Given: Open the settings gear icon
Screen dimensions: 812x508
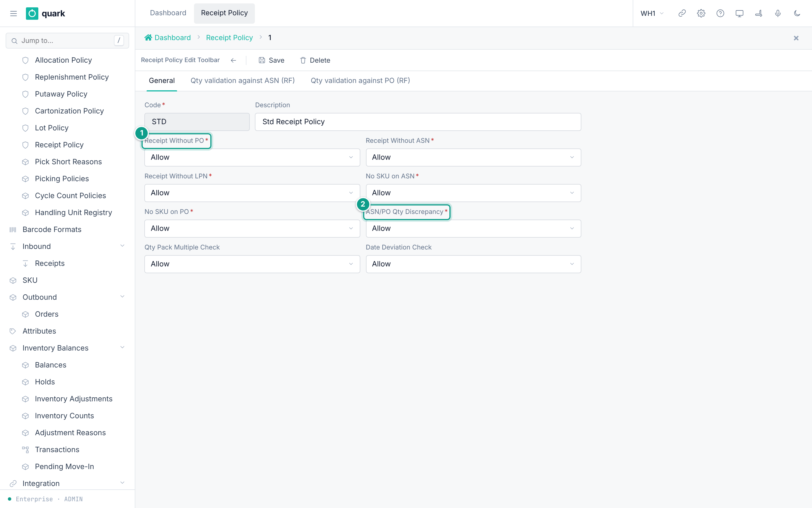Looking at the screenshot, I should [x=701, y=14].
